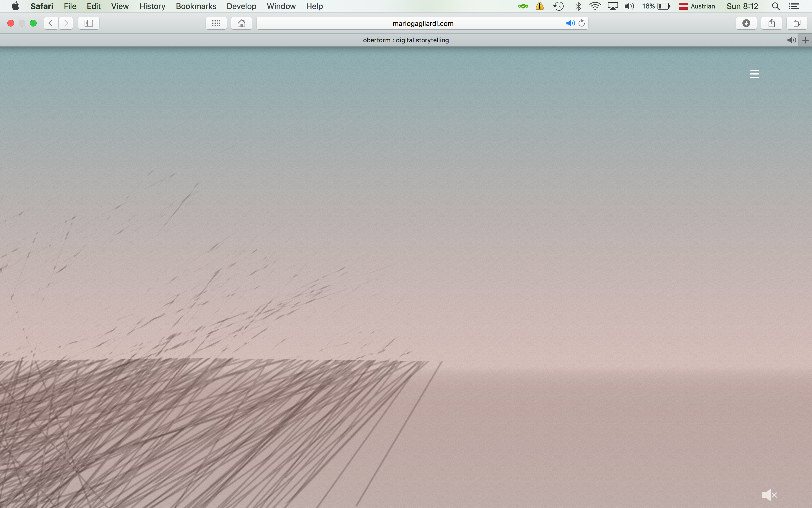Show all tabs overview

[797, 23]
